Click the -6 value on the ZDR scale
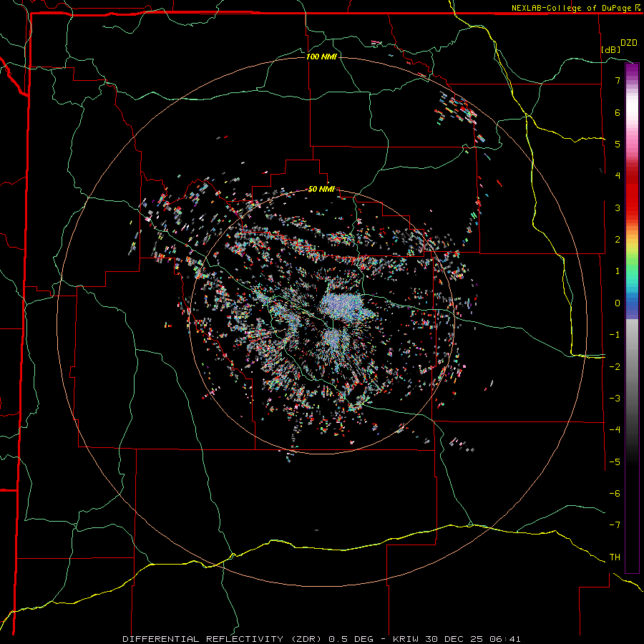Viewport: 644px width, 644px height. click(x=615, y=493)
